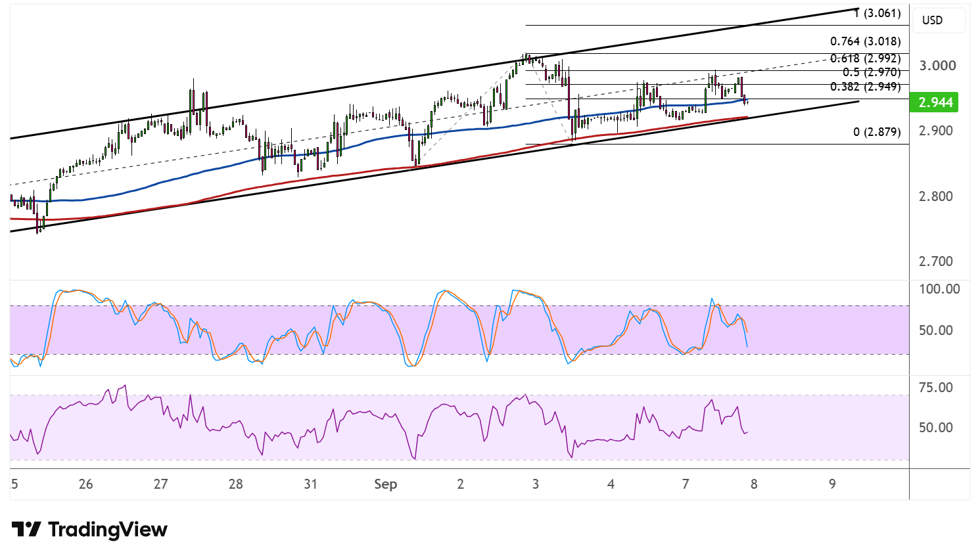The width and height of the screenshot is (980, 559).
Task: Click the 26 date label on time axis
Action: click(85, 484)
